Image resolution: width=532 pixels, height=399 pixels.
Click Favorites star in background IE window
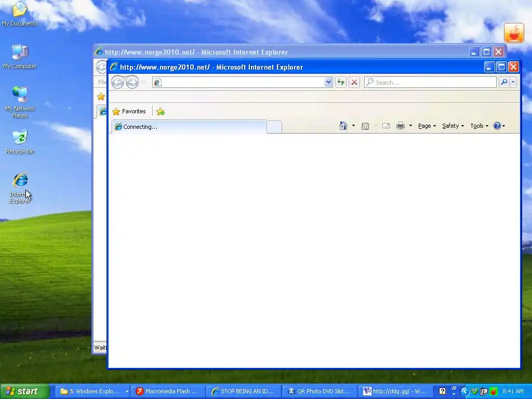(101, 97)
